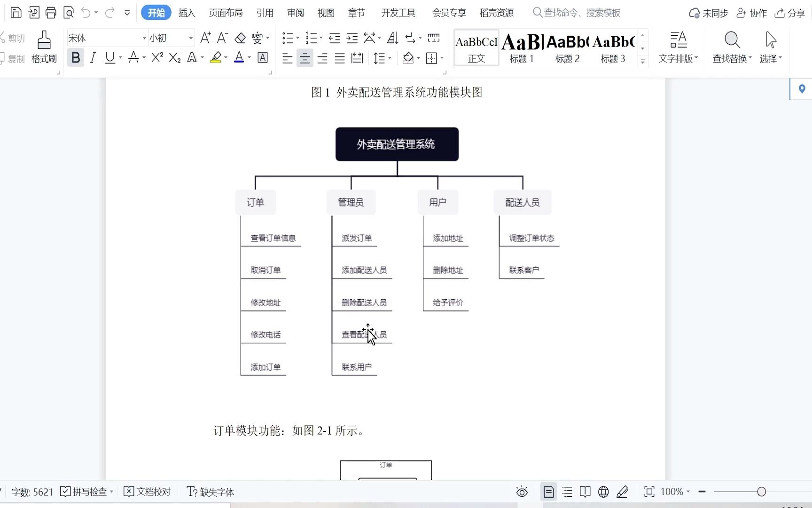Open Print Preview icon

(x=69, y=13)
